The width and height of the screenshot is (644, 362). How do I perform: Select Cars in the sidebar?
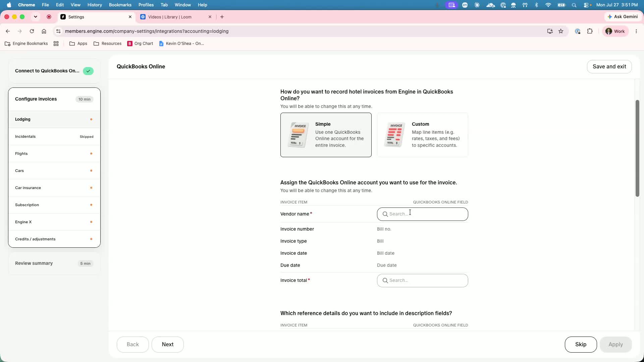[x=54, y=171]
